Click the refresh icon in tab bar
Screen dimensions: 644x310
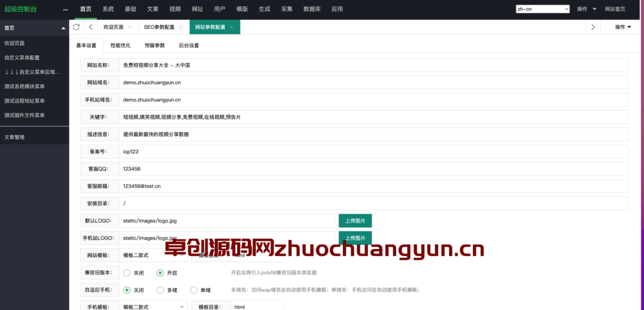[76, 27]
